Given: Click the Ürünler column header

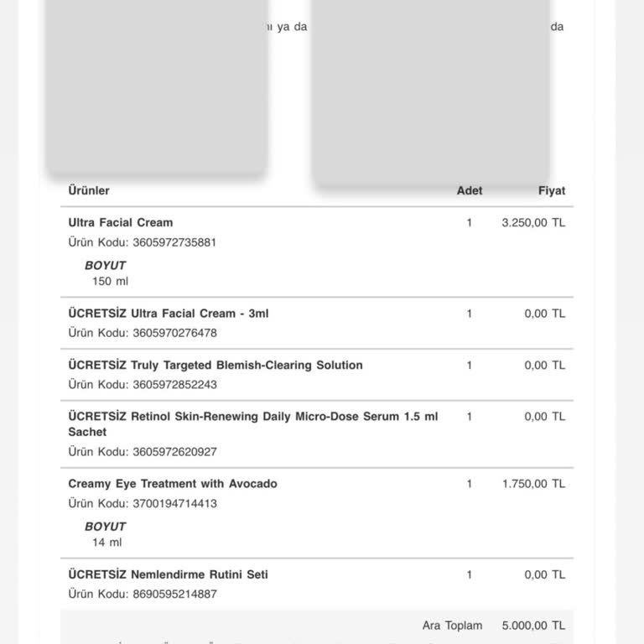Looking at the screenshot, I should (x=89, y=190).
